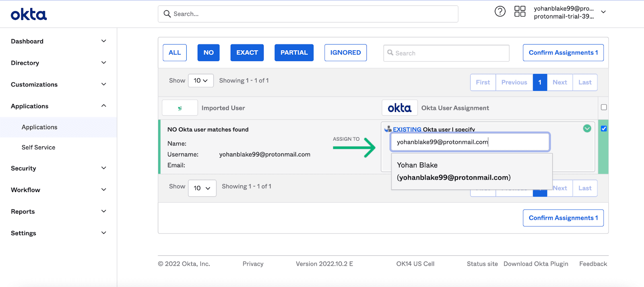
Task: Click the existing user icon in assignment
Action: (x=388, y=129)
